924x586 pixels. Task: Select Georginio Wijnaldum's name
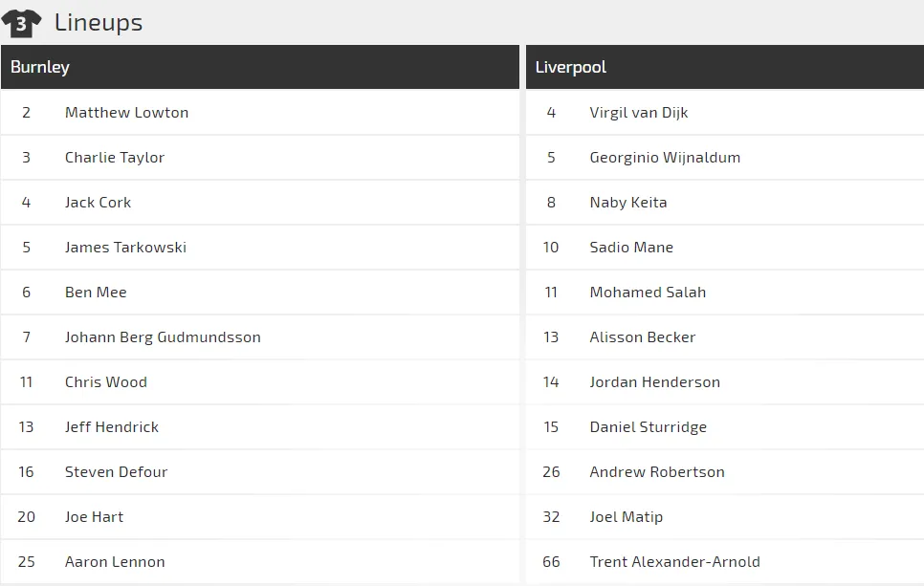[665, 157]
